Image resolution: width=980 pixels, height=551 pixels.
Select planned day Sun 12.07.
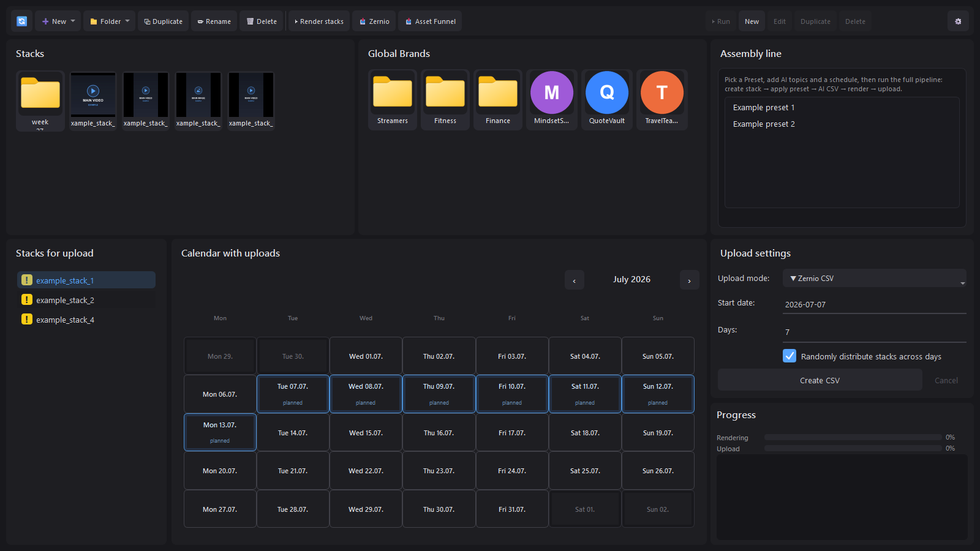658,394
